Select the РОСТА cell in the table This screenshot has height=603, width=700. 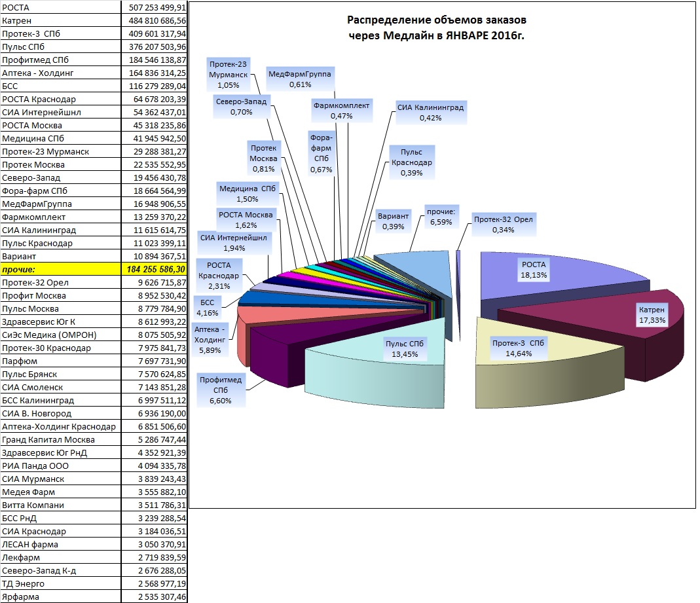coord(60,8)
